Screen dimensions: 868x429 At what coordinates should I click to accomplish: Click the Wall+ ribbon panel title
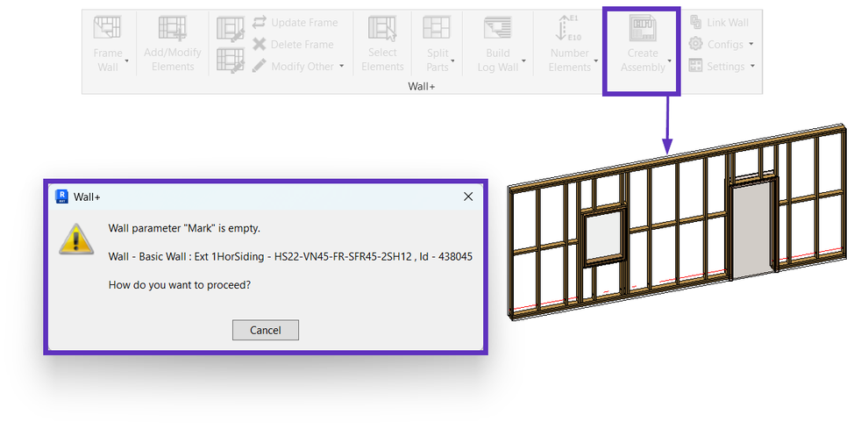pos(421,87)
